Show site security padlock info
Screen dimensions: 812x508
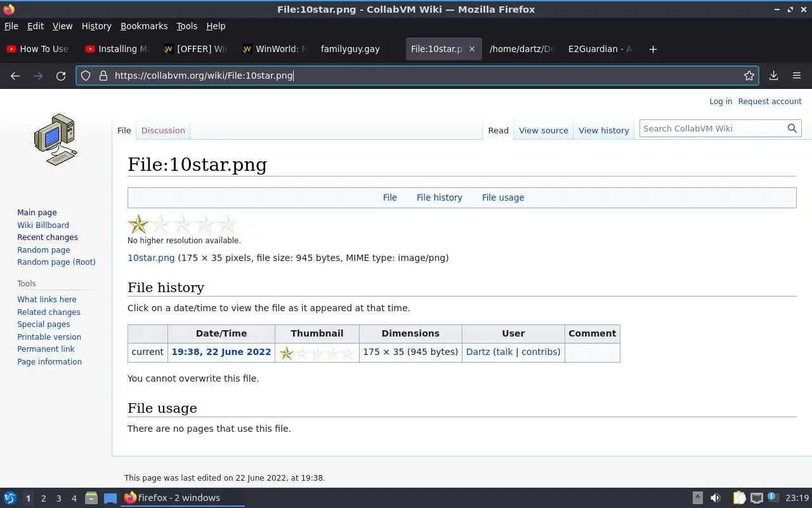click(103, 76)
